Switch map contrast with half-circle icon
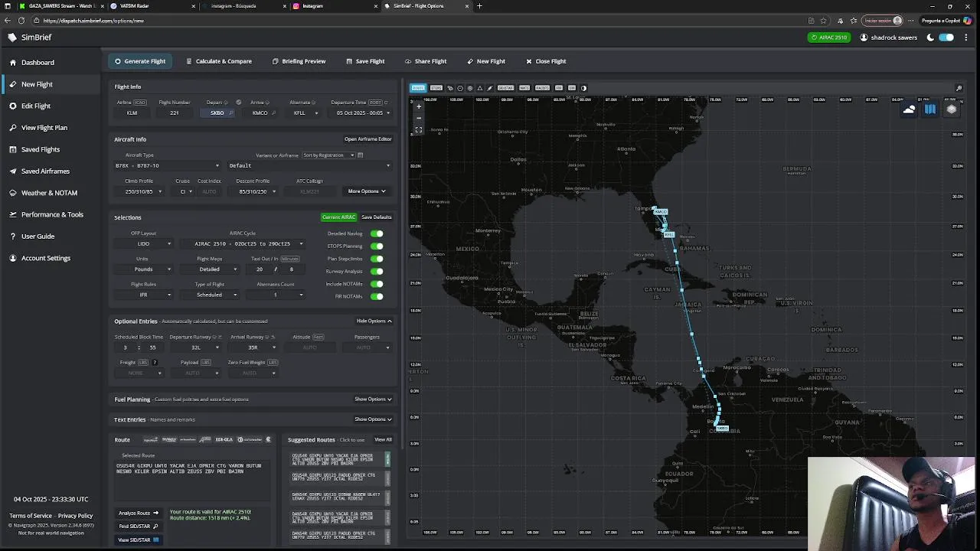980x551 pixels. [583, 88]
